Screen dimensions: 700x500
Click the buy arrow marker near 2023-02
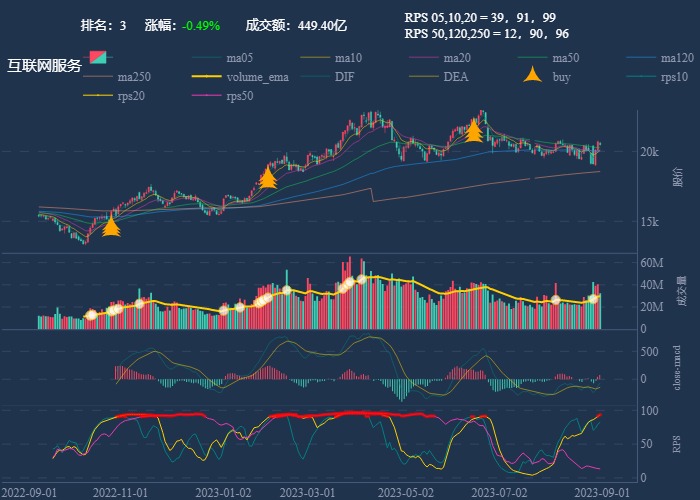click(267, 178)
